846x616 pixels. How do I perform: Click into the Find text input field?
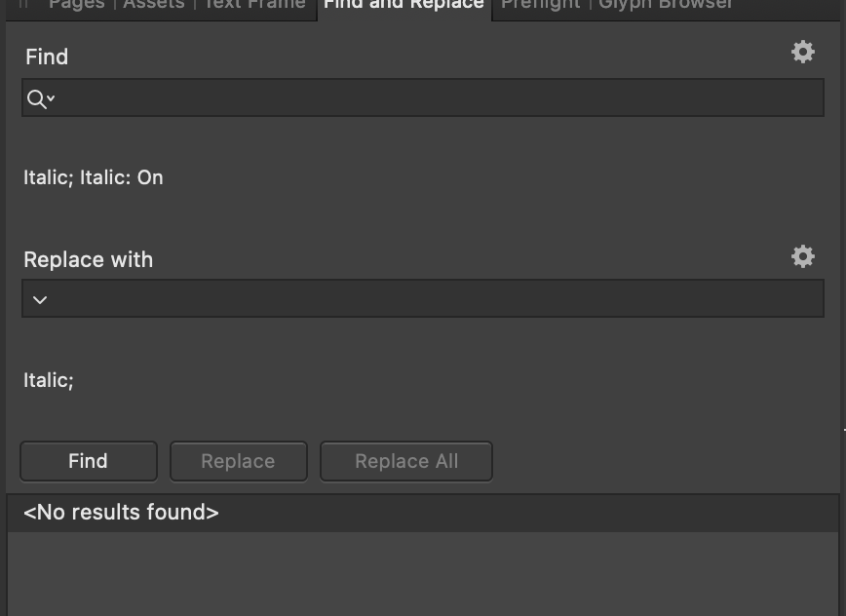[440, 97]
